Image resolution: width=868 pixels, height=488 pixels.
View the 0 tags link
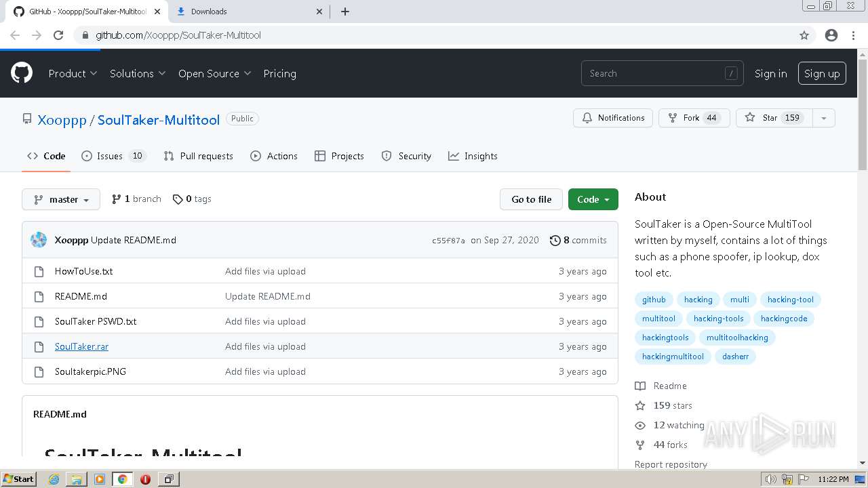(192, 199)
